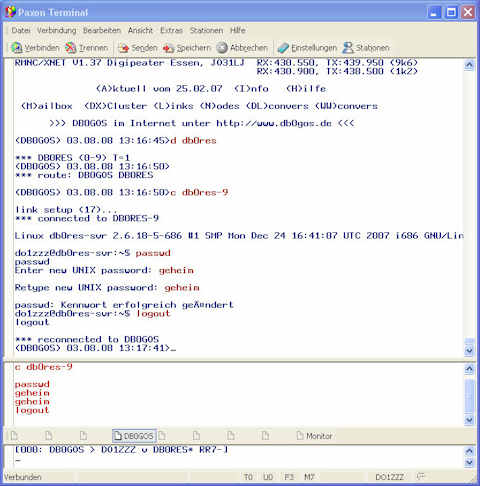The height and width of the screenshot is (486, 480).
Task: Click the F3 status bar field
Action: 289,477
